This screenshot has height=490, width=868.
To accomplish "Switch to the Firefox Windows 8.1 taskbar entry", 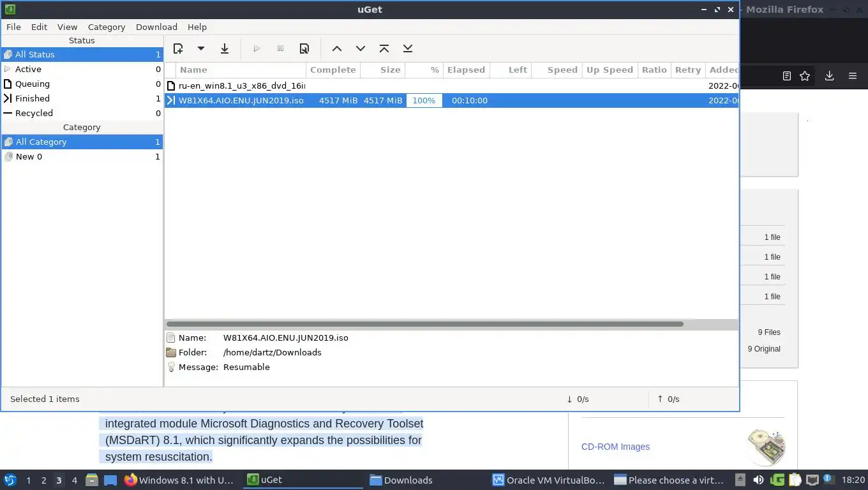I will [x=179, y=480].
